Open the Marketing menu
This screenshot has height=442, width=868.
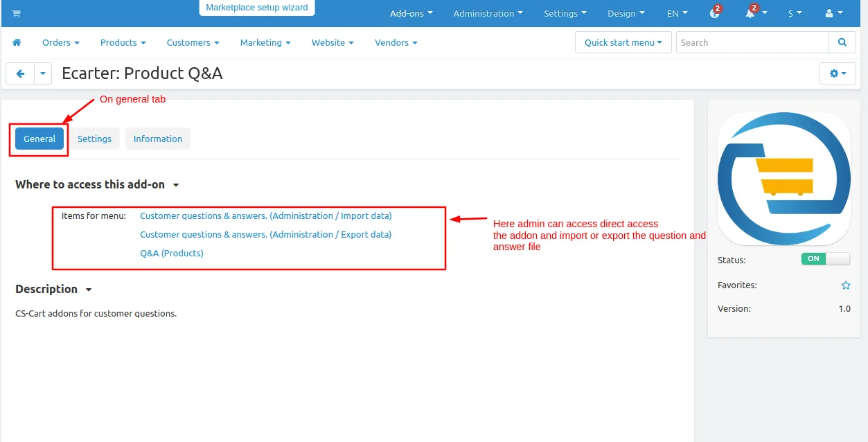point(265,42)
